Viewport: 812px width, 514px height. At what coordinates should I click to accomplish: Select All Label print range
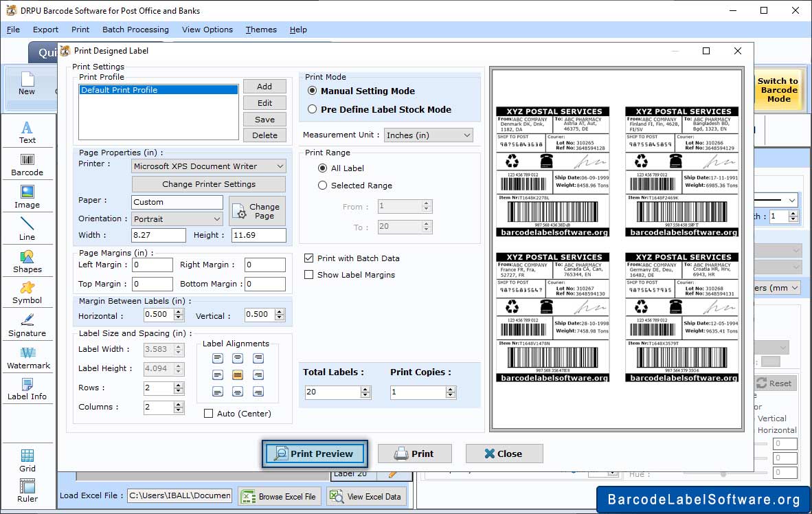(x=323, y=168)
